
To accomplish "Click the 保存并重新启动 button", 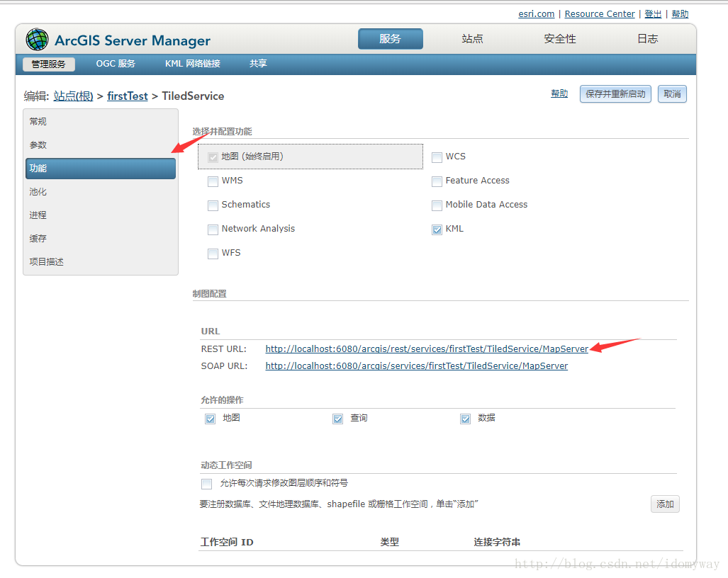I will 615,94.
